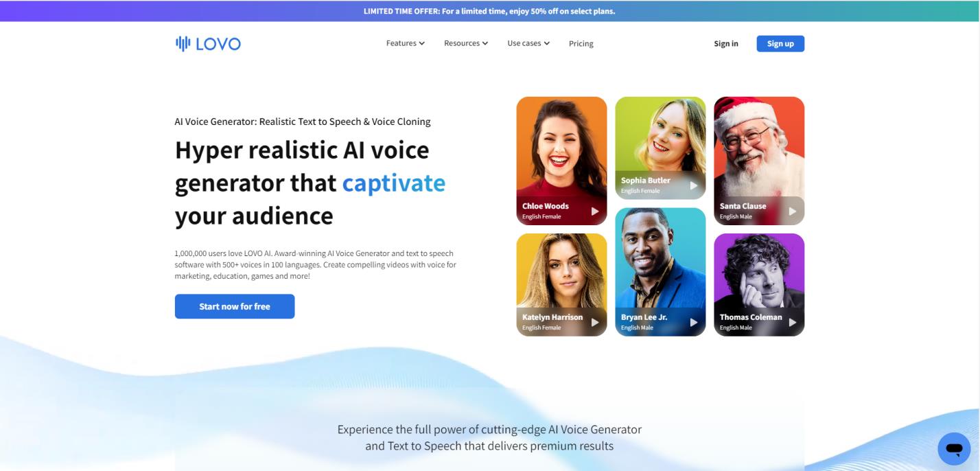The height and width of the screenshot is (471, 980).
Task: Select the Thomas Coleman portrait card
Action: point(759,285)
